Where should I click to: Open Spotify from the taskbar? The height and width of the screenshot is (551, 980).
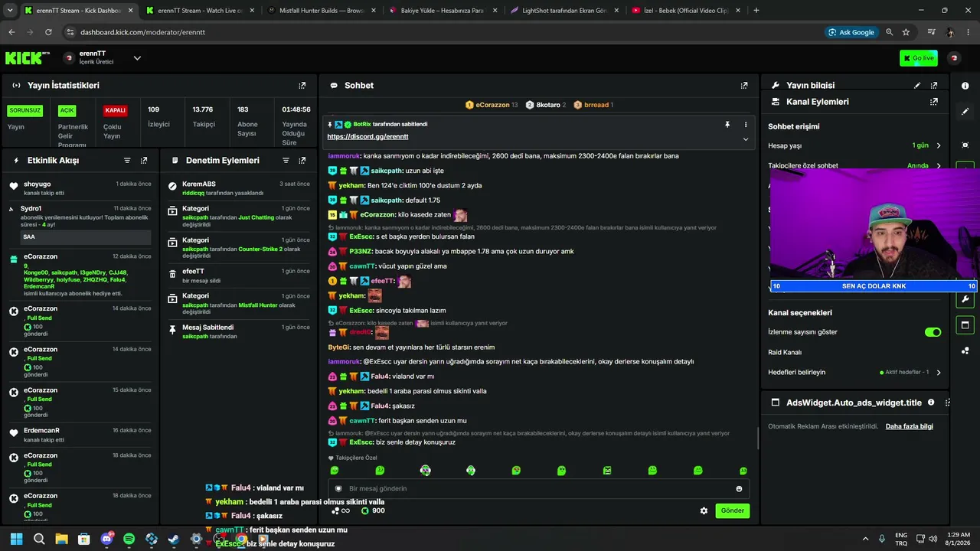point(129,539)
